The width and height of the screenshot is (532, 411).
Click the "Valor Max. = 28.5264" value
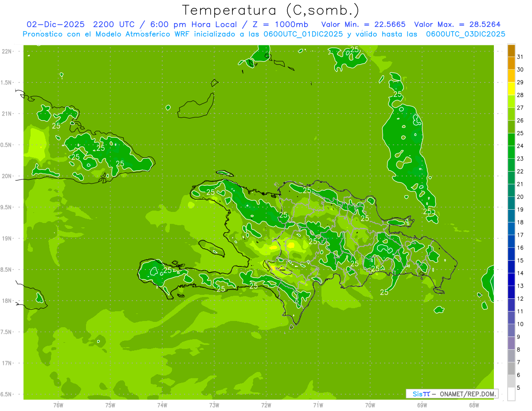click(x=457, y=24)
